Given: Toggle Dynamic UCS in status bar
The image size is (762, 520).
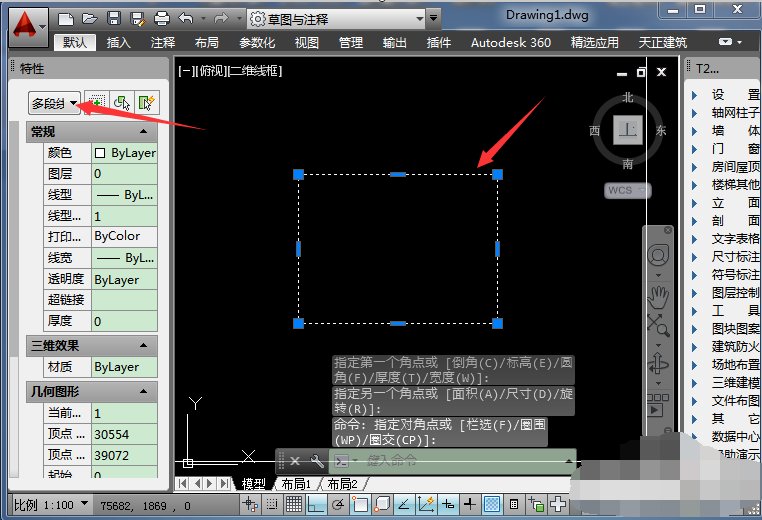Looking at the screenshot, I should (426, 504).
